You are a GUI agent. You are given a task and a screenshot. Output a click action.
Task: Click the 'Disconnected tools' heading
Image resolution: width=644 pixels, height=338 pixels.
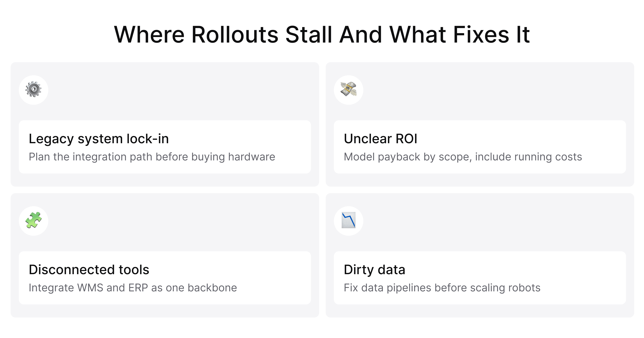(89, 270)
